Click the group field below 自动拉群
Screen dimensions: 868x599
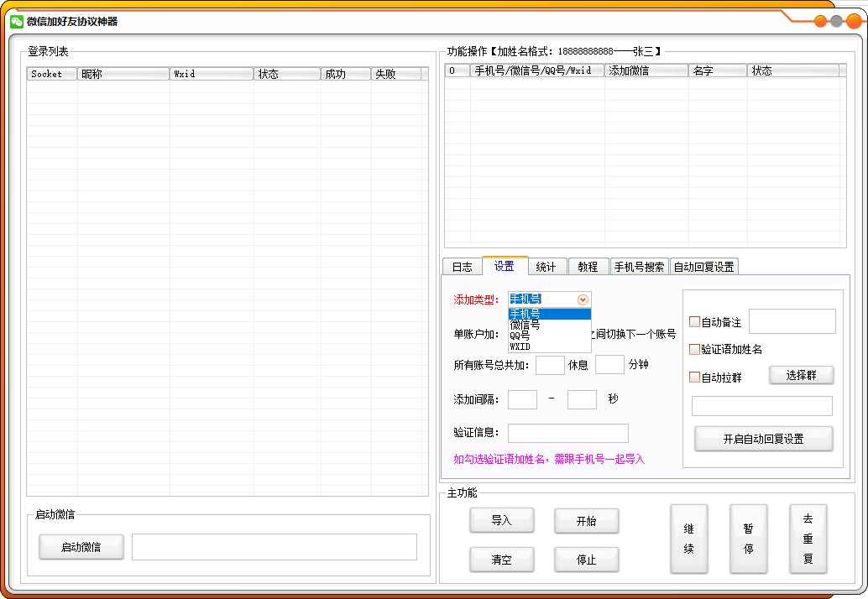pos(761,406)
